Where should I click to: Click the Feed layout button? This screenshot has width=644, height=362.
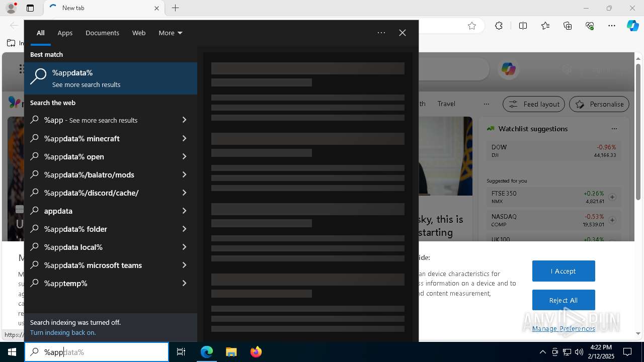pos(534,104)
